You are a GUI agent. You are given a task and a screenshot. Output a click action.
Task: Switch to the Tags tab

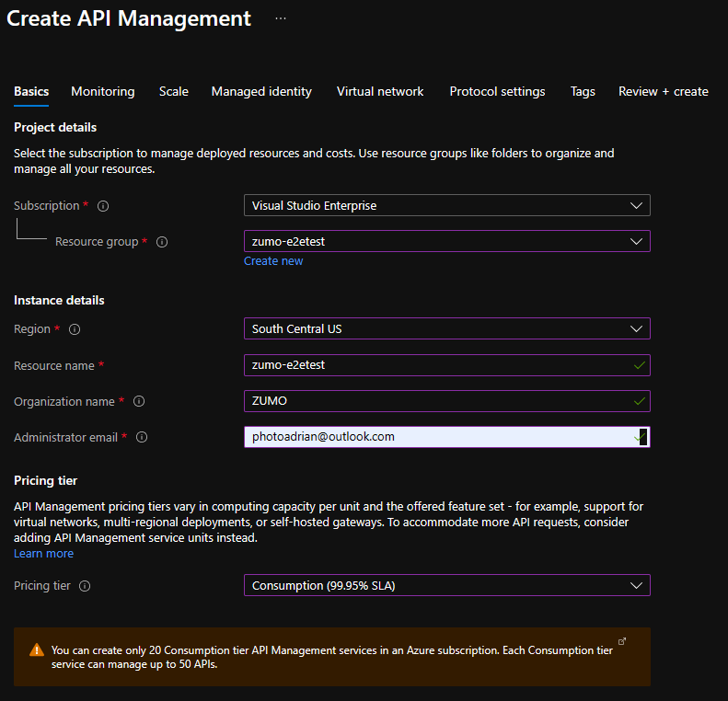[583, 91]
